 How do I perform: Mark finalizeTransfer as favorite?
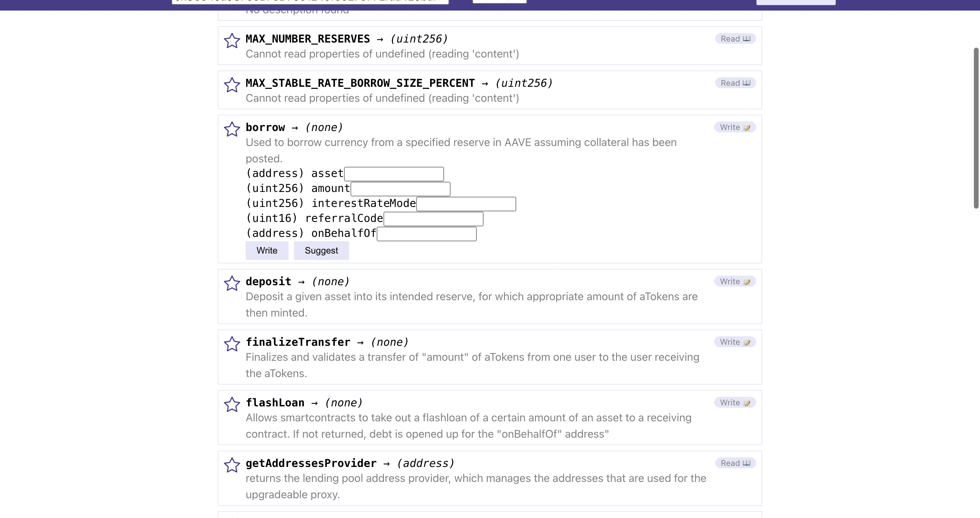(232, 344)
